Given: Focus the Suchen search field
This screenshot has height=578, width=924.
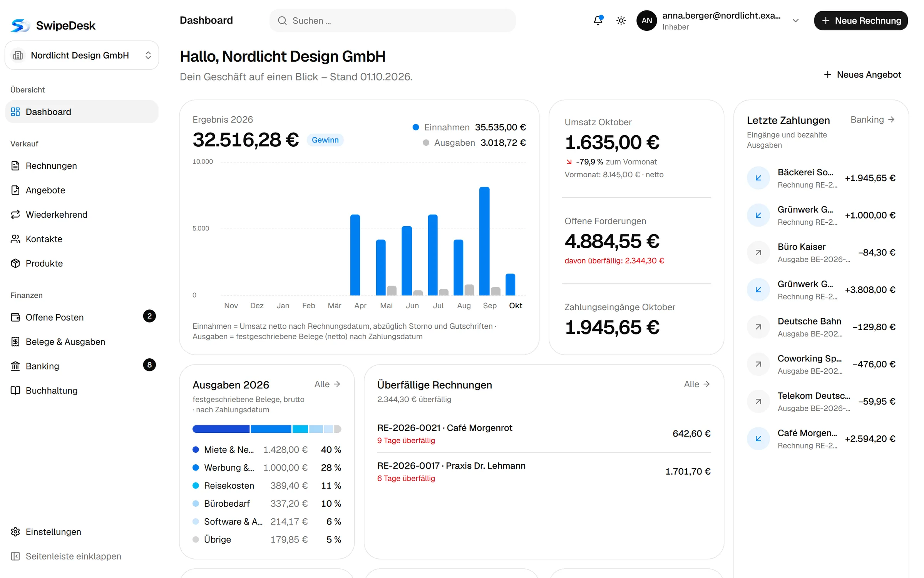Looking at the screenshot, I should [x=392, y=21].
